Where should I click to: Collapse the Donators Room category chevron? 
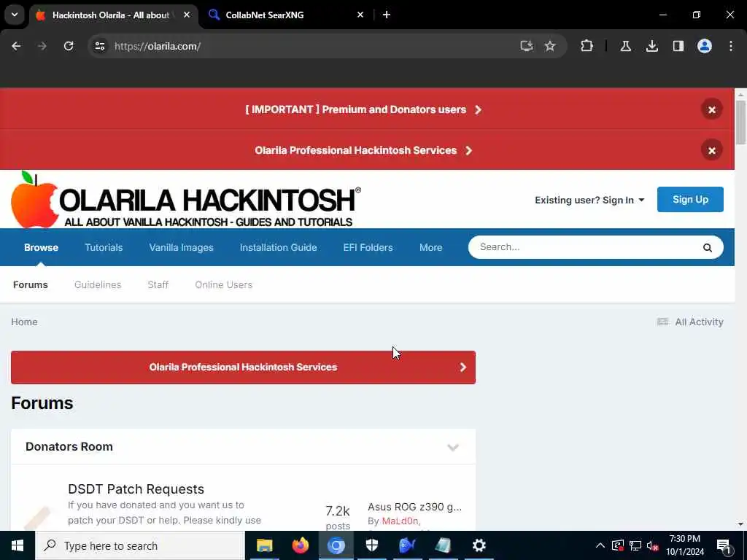pyautogui.click(x=452, y=447)
